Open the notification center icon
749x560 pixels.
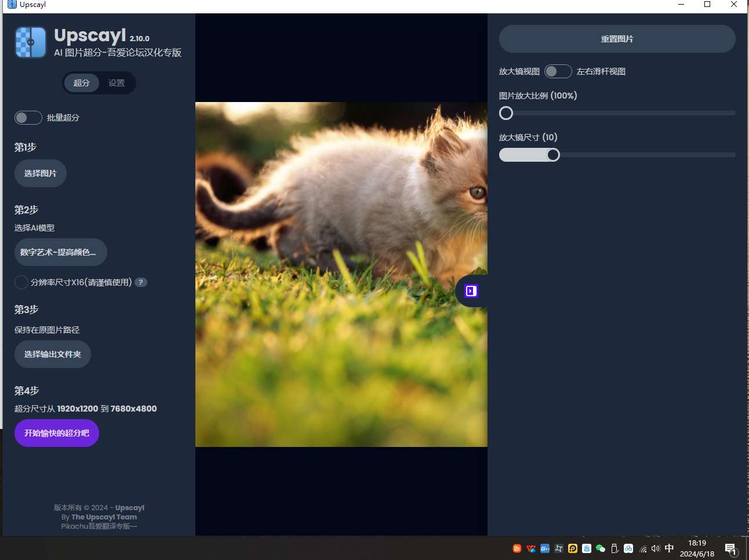(x=730, y=549)
